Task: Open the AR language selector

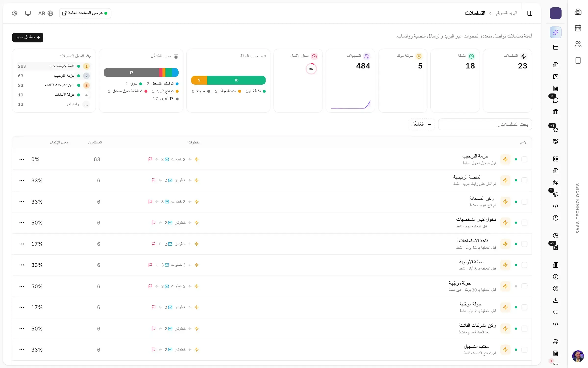Action: point(46,13)
